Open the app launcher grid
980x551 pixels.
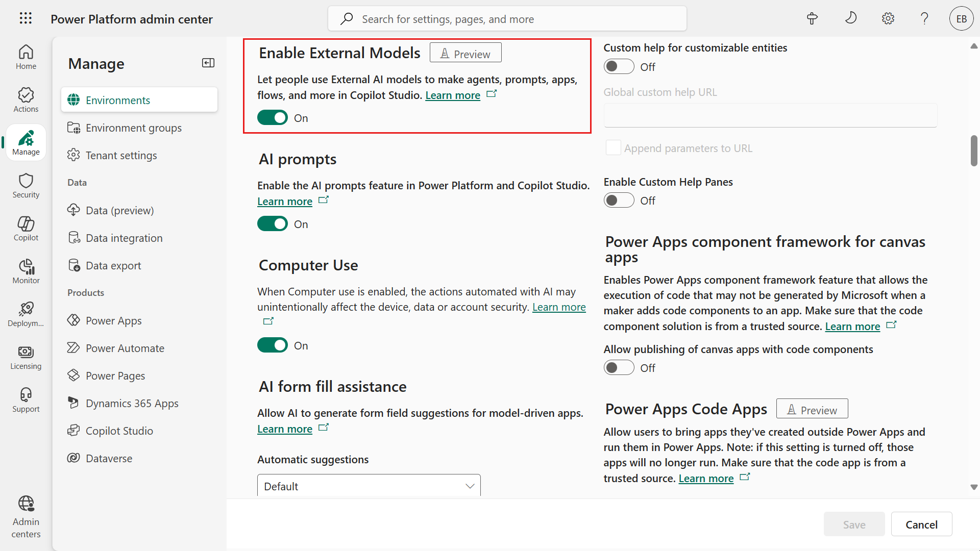(26, 18)
